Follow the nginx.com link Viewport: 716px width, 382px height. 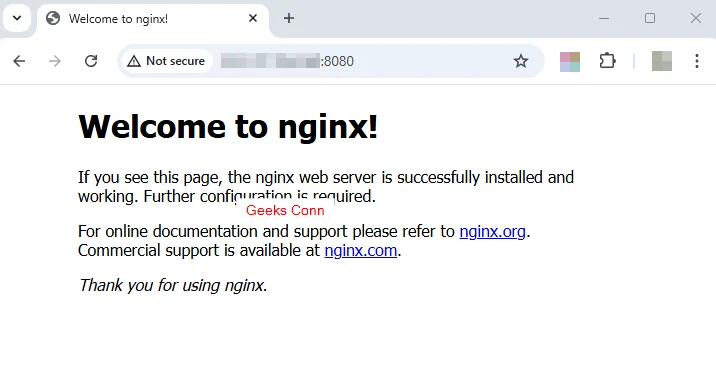[361, 251]
